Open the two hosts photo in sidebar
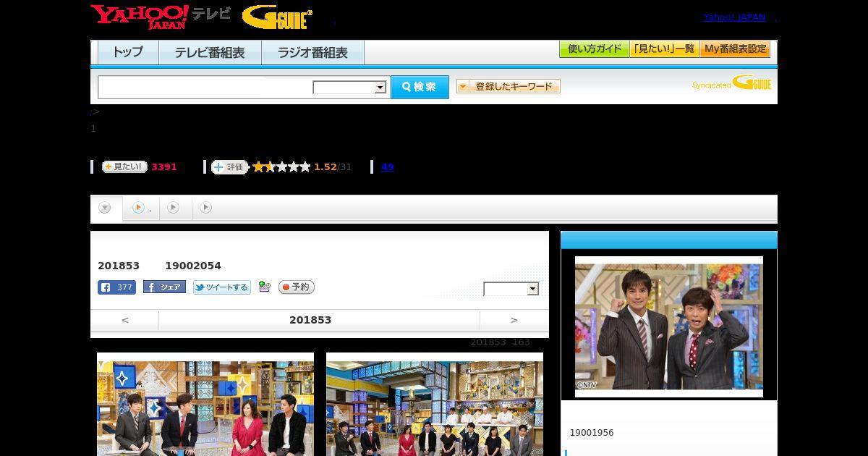This screenshot has width=868, height=456. pyautogui.click(x=669, y=326)
